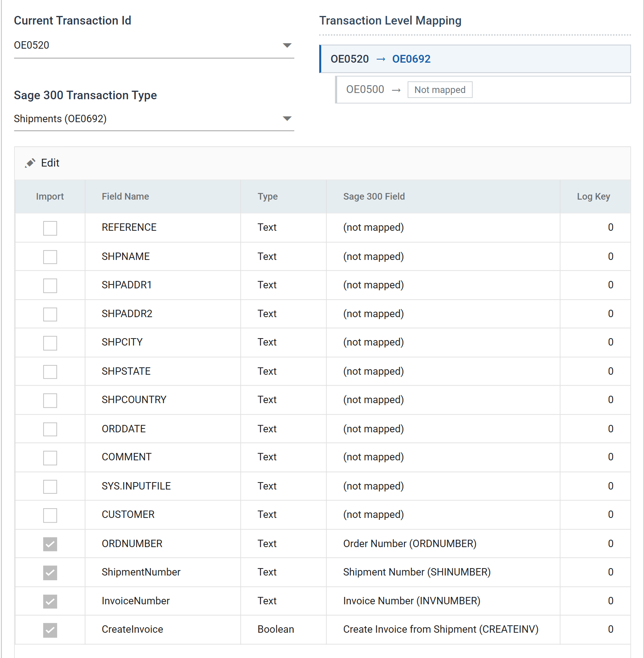The width and height of the screenshot is (644, 658).
Task: Check the SHPCITY import box
Action: (50, 343)
